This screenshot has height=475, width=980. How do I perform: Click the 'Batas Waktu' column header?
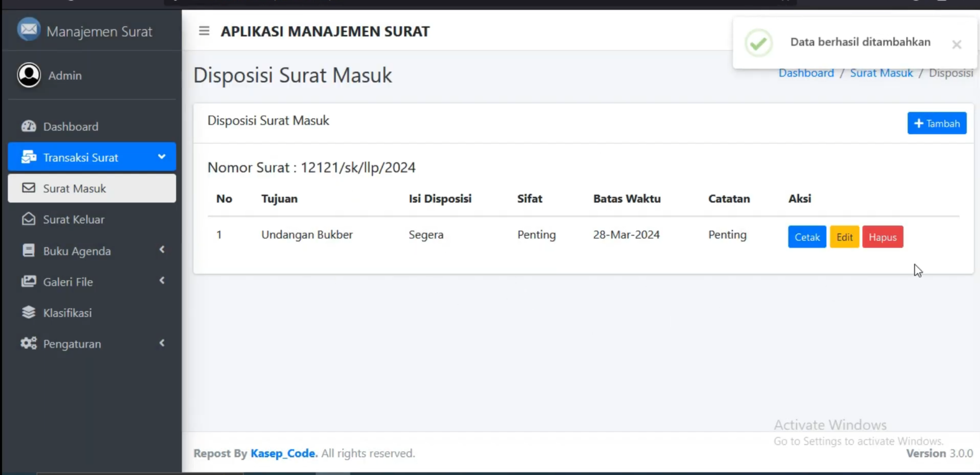click(627, 198)
